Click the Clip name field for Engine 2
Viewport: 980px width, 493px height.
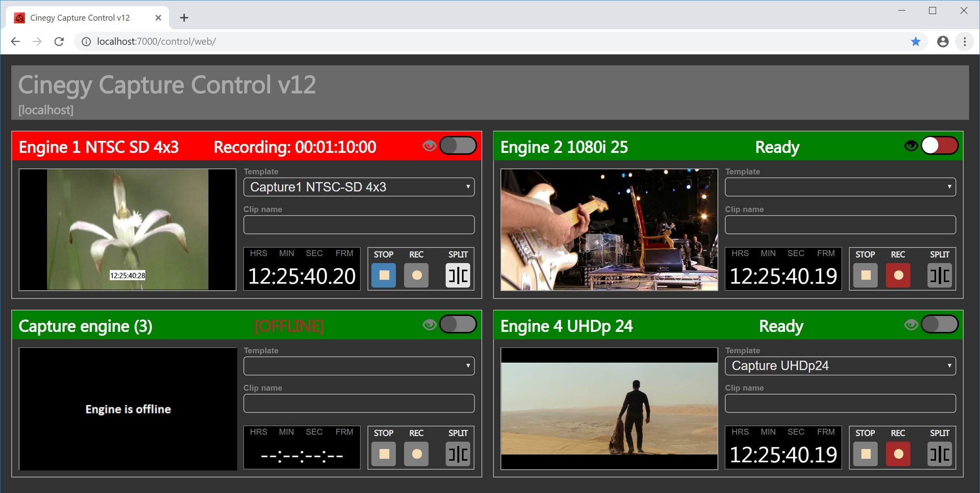coord(840,225)
